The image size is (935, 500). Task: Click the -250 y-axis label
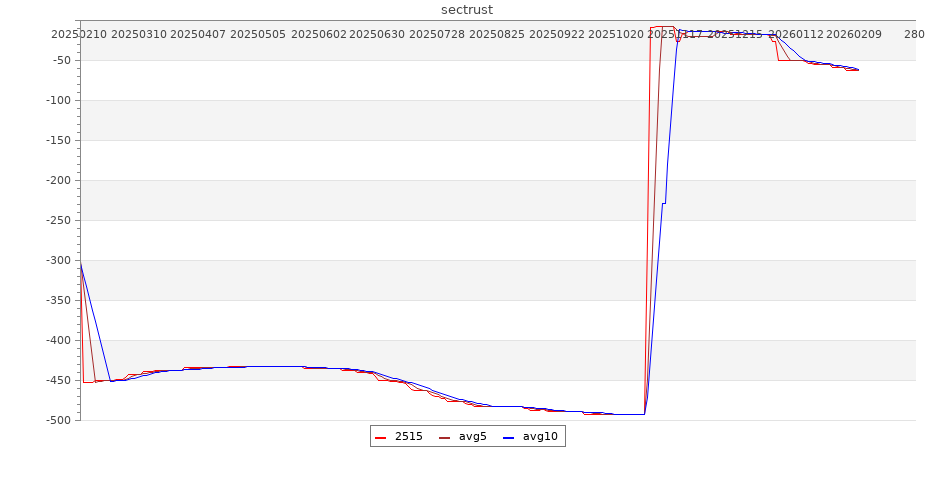pyautogui.click(x=56, y=220)
